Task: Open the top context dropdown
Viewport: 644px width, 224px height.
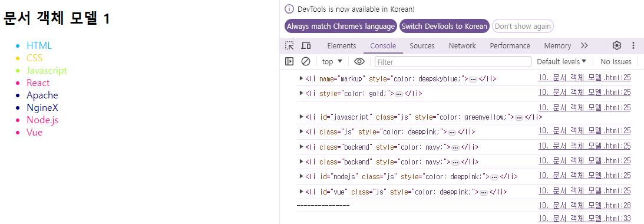Action: tap(332, 62)
